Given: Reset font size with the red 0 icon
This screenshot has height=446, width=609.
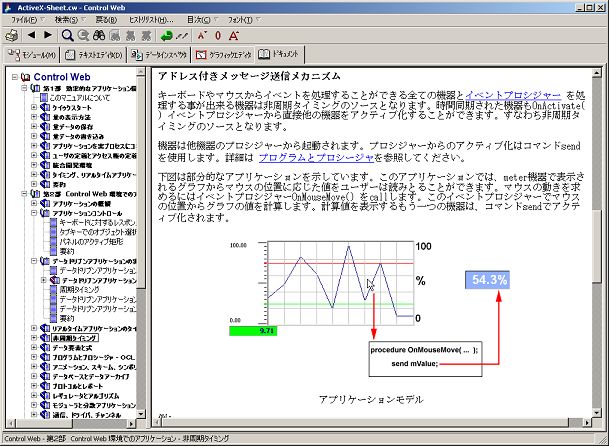Looking at the screenshot, I should 219,35.
